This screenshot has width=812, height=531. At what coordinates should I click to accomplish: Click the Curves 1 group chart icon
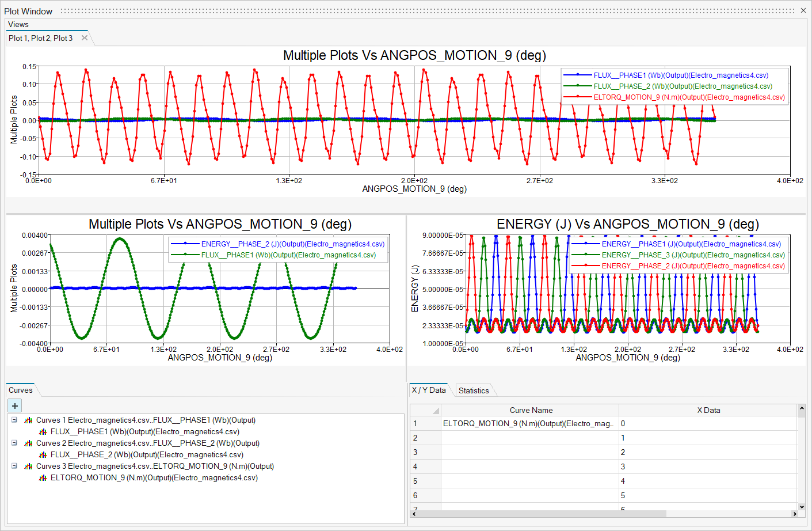(x=28, y=420)
